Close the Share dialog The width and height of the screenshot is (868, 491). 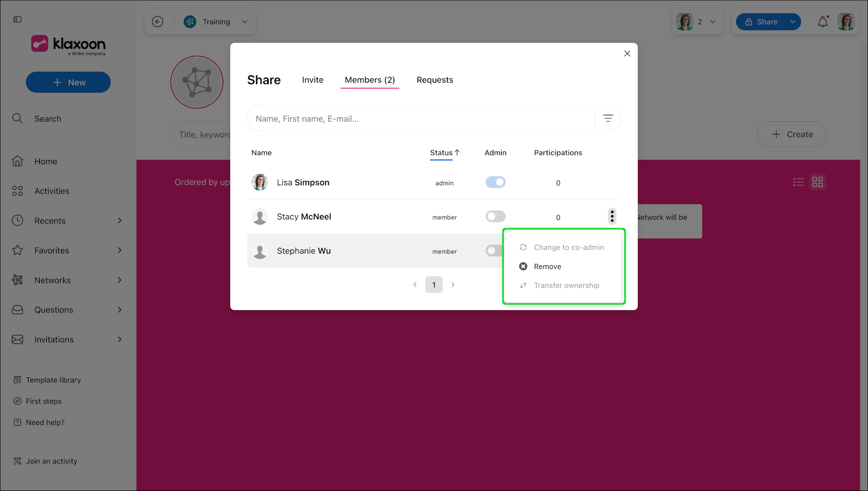pos(627,53)
